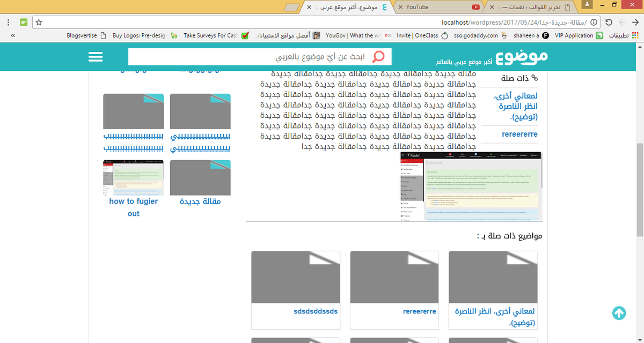This screenshot has height=343, width=644.
Task: Close the تحرير القوالب tab
Action: point(492,7)
